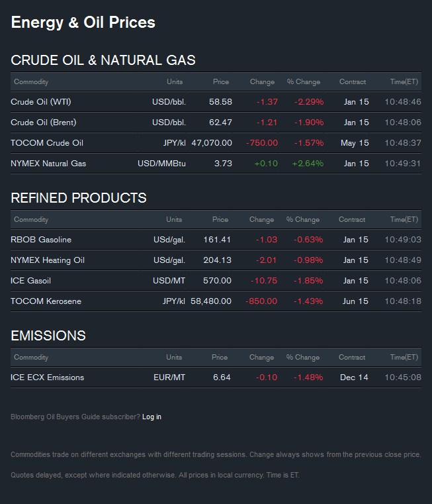Click Contract header in emissions table
This screenshot has width=432, height=504.
352,358
